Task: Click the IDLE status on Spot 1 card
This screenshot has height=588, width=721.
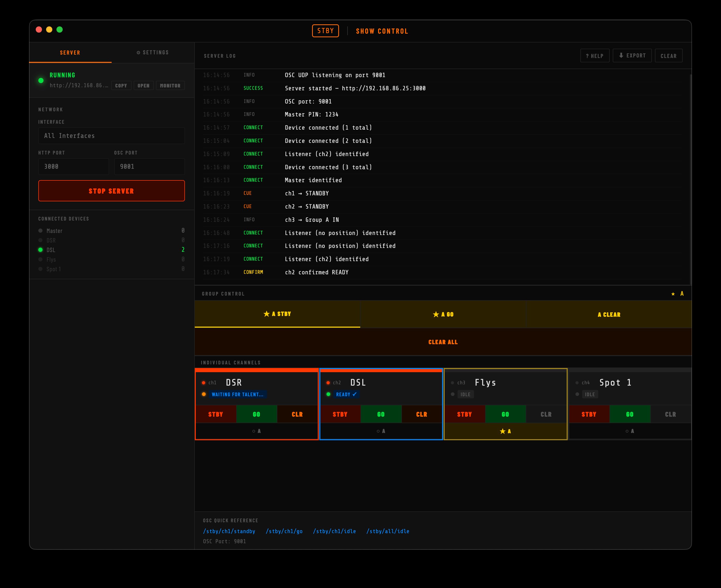Action: pyautogui.click(x=590, y=394)
